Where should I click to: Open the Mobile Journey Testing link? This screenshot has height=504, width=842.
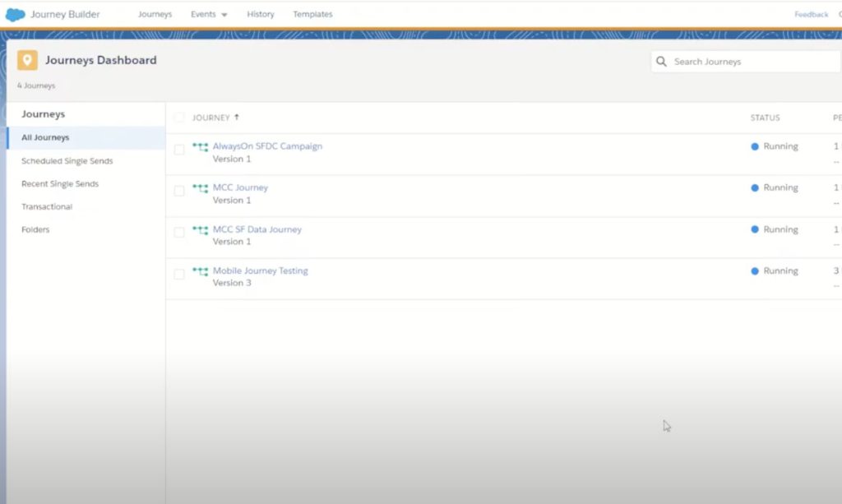[x=260, y=270]
